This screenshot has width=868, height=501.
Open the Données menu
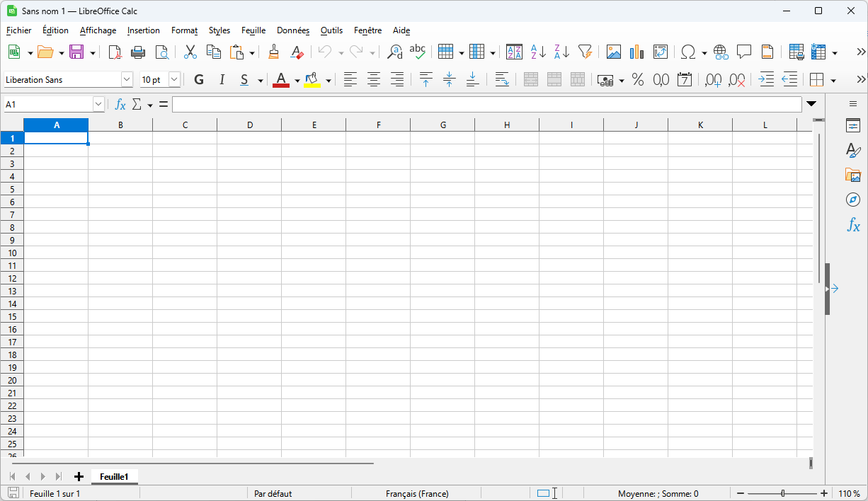293,30
